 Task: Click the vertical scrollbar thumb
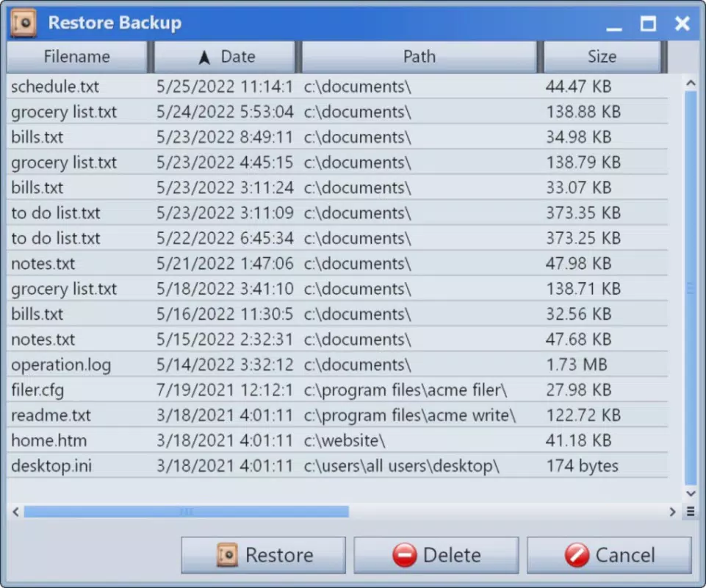point(691,288)
